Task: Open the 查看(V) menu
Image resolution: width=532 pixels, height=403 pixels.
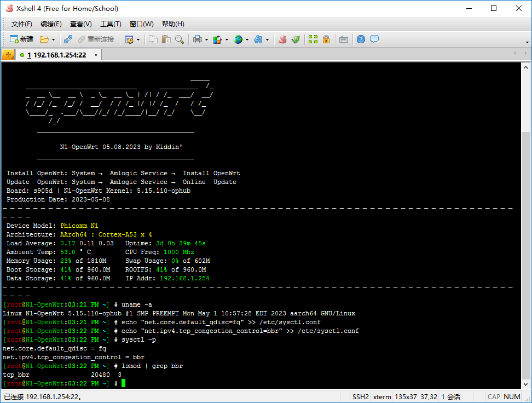Action: coord(81,24)
